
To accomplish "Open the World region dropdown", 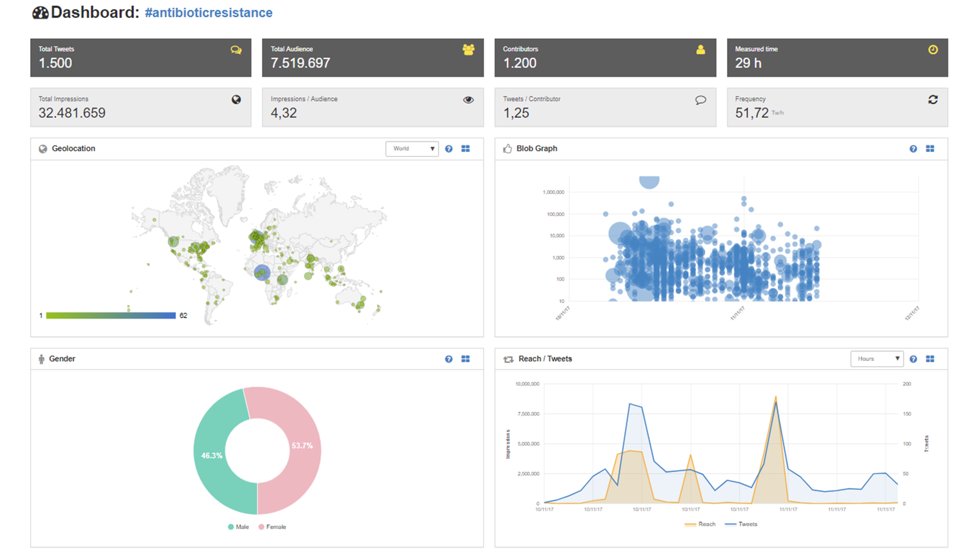I will (412, 149).
